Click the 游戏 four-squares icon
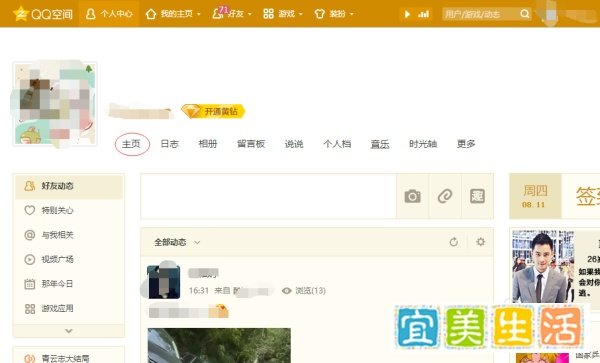The width and height of the screenshot is (600, 363). tap(268, 14)
